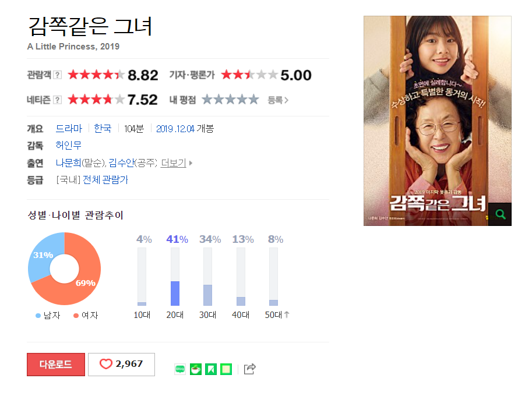The image size is (532, 396).
Task: Click the green bookmark share icon
Action: pos(211,369)
